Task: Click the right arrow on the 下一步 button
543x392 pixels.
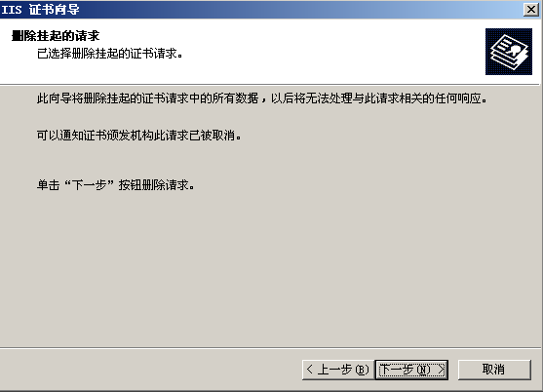Action: click(x=442, y=370)
